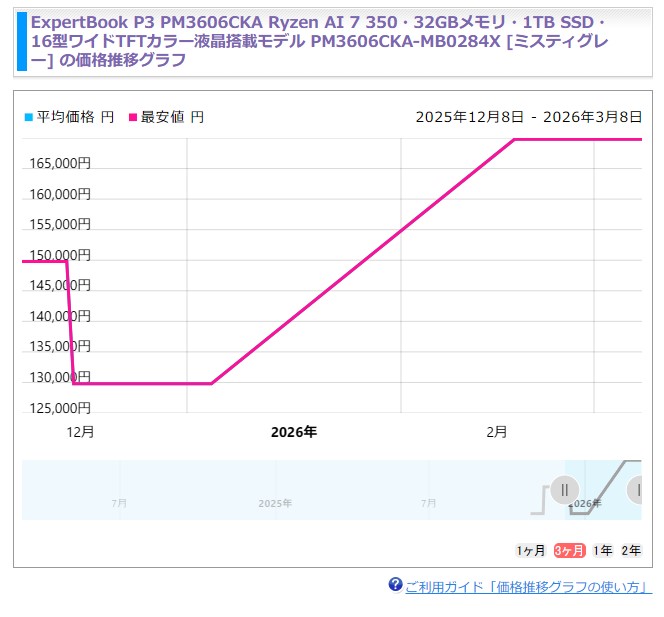Click the blue question mark help icon
Viewport: 664px width, 617px height.
(x=395, y=585)
